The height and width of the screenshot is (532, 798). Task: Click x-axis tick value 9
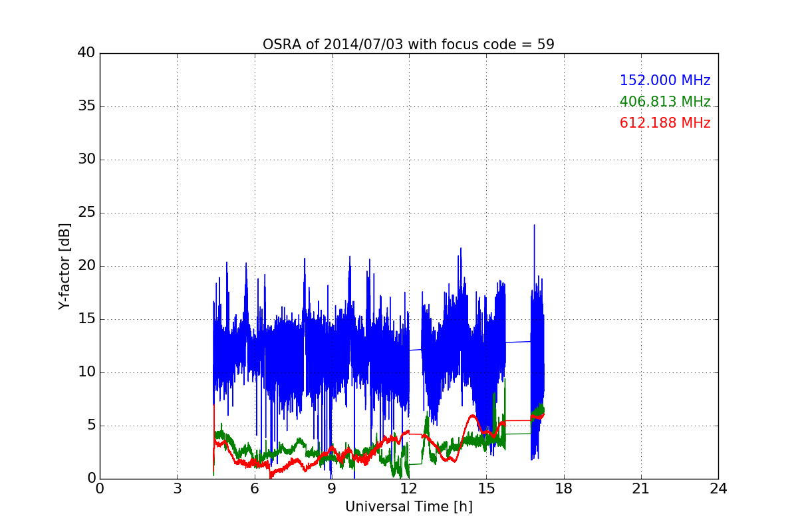pyautogui.click(x=332, y=489)
